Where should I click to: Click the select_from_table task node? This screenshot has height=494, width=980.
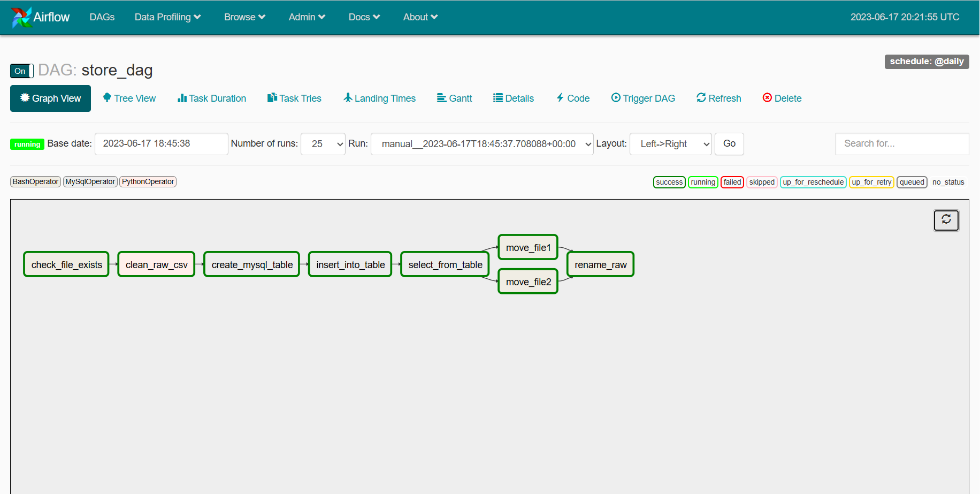pyautogui.click(x=445, y=264)
